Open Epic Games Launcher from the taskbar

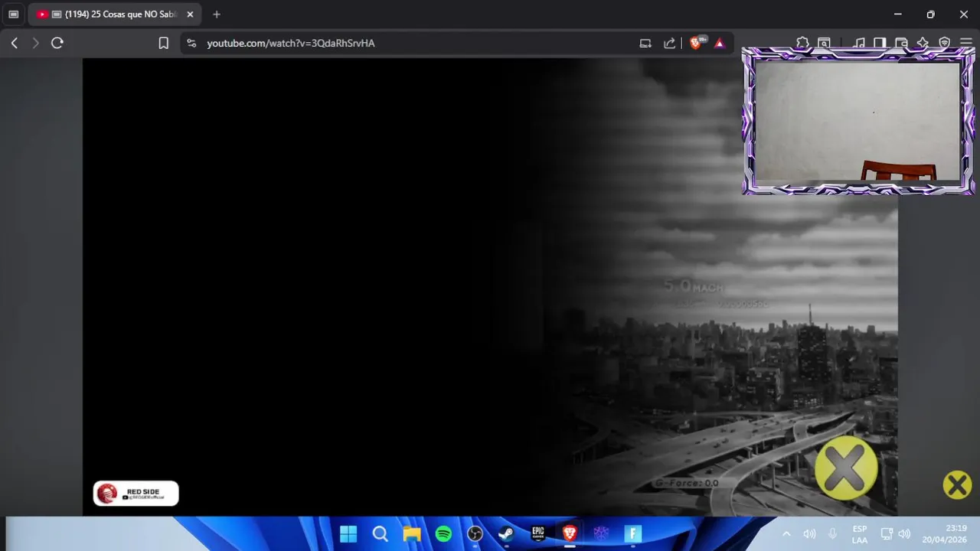538,534
